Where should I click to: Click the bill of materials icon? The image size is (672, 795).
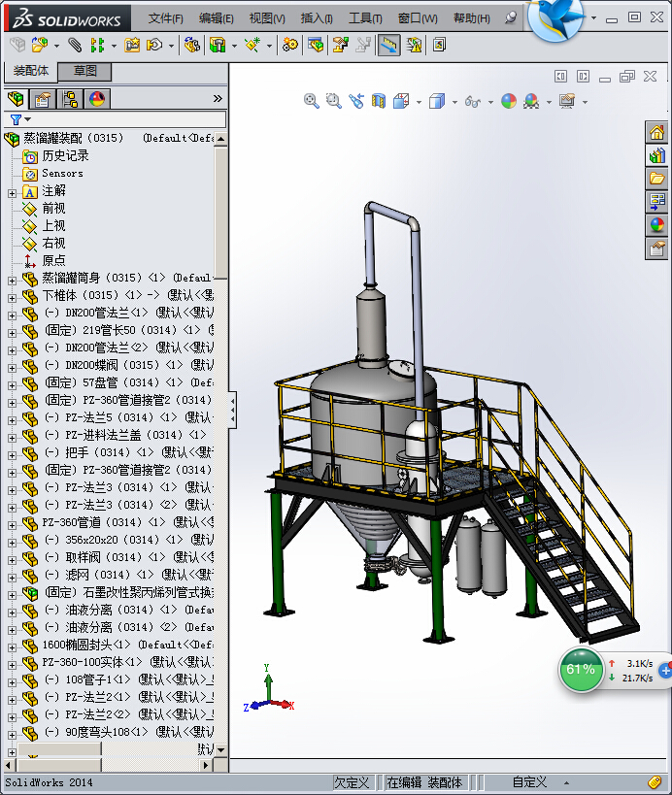click(316, 45)
